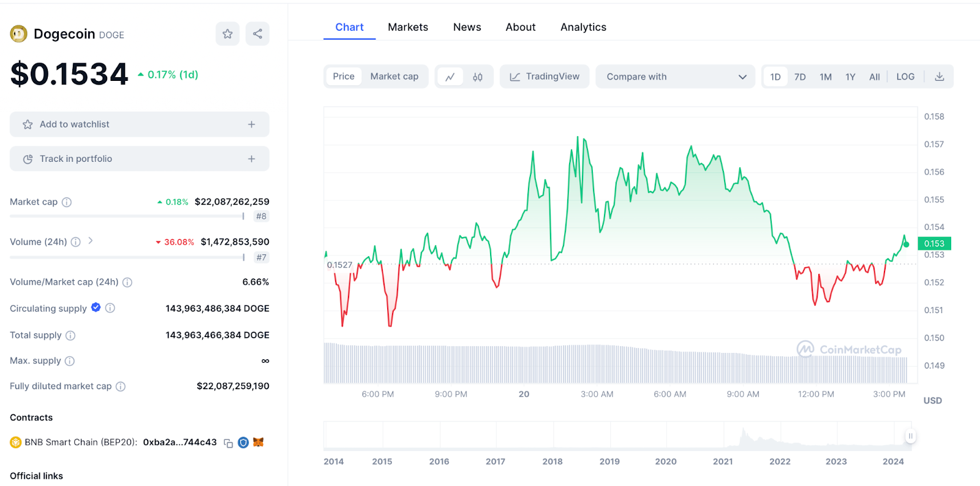Download chart data with the download icon
980x486 pixels.
coord(940,77)
